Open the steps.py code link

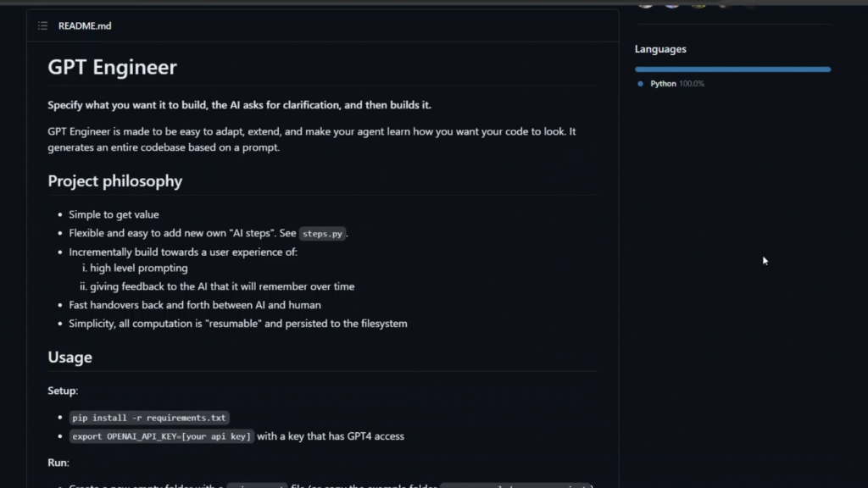pos(323,234)
